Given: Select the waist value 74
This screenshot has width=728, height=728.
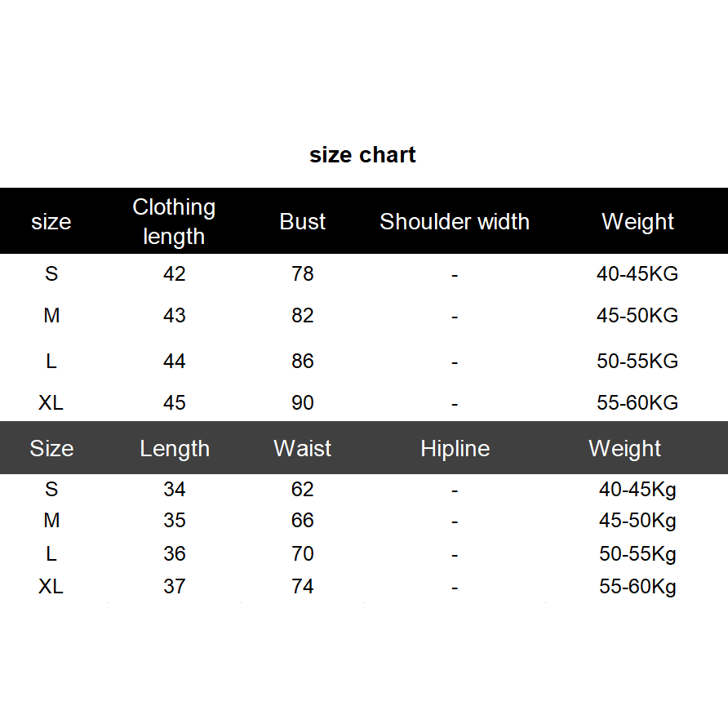Looking at the screenshot, I should (303, 586).
